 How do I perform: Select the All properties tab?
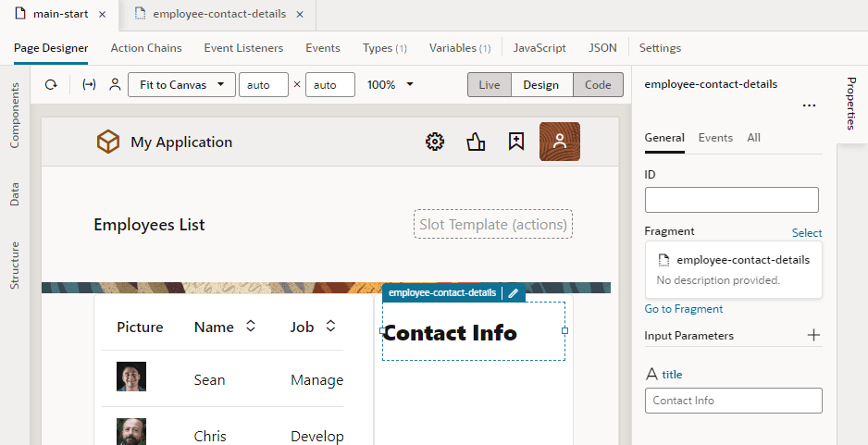click(753, 138)
